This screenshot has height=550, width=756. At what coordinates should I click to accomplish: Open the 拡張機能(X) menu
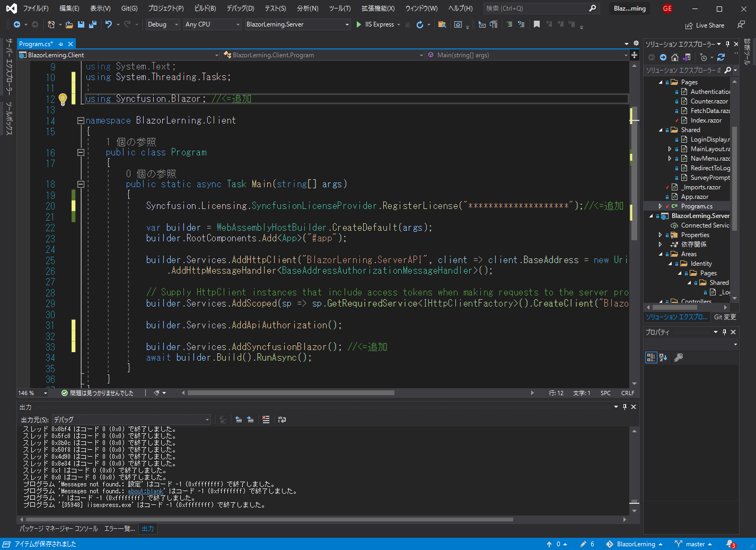378,8
